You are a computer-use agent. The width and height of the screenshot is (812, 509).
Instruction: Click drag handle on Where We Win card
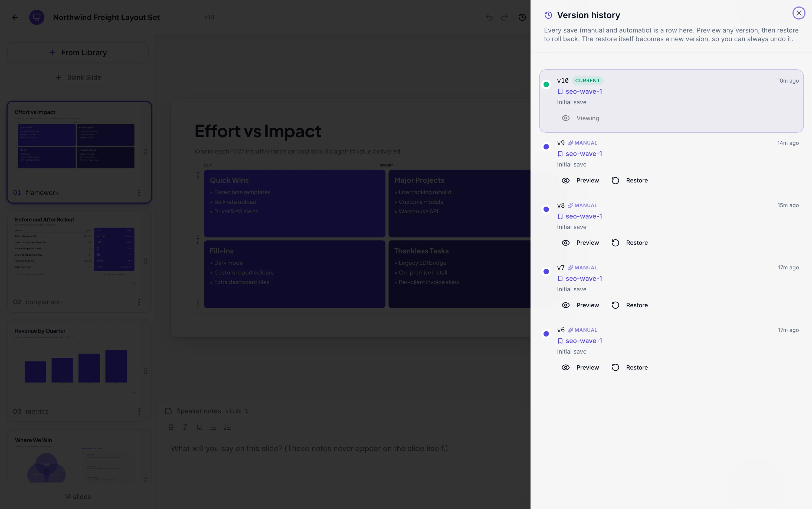click(x=145, y=480)
